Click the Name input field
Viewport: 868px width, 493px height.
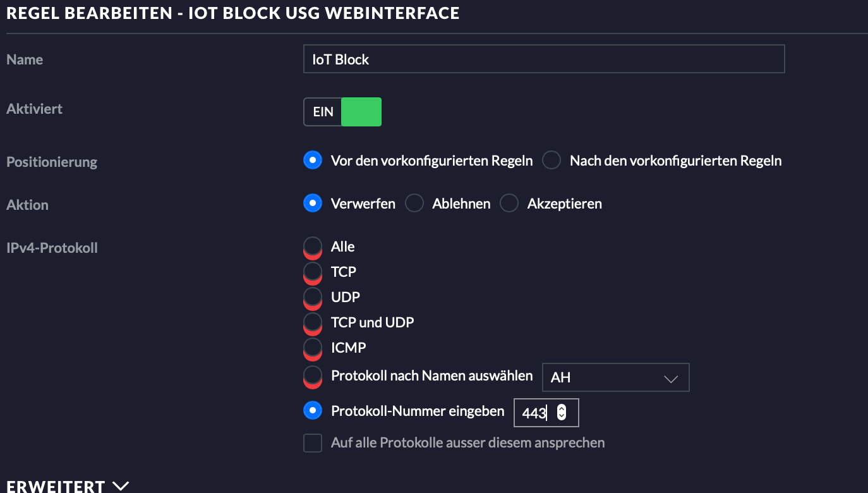543,59
